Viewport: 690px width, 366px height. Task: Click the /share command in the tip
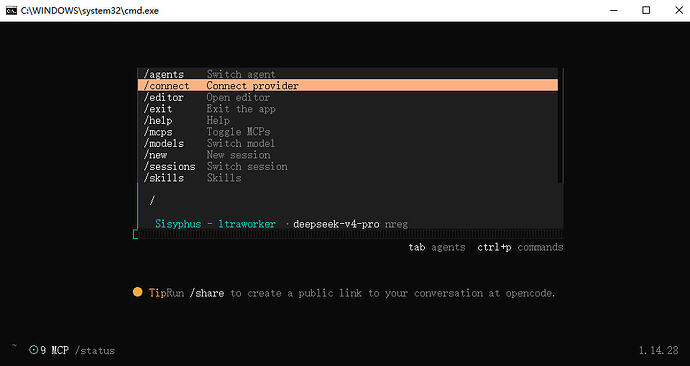tap(207, 293)
